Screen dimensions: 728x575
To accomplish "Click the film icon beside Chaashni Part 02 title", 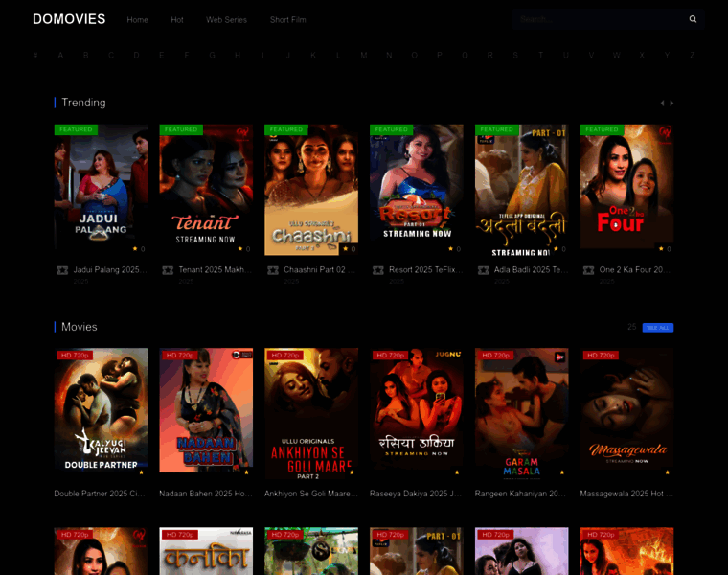I will (273, 270).
